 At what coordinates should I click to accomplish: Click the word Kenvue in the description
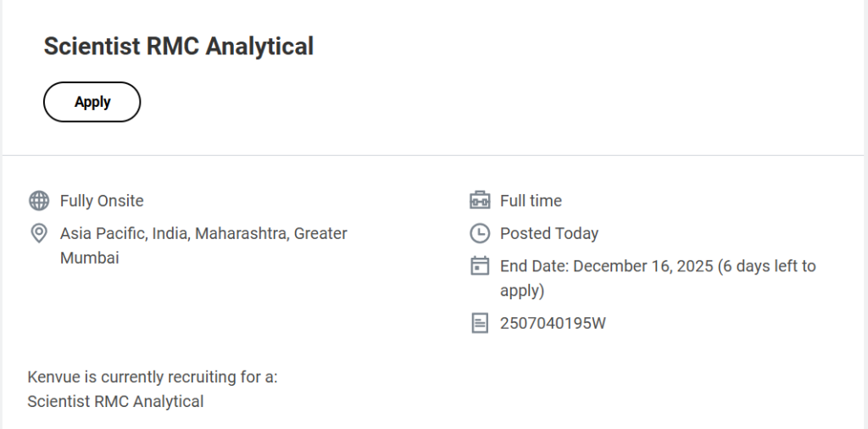pyautogui.click(x=53, y=376)
